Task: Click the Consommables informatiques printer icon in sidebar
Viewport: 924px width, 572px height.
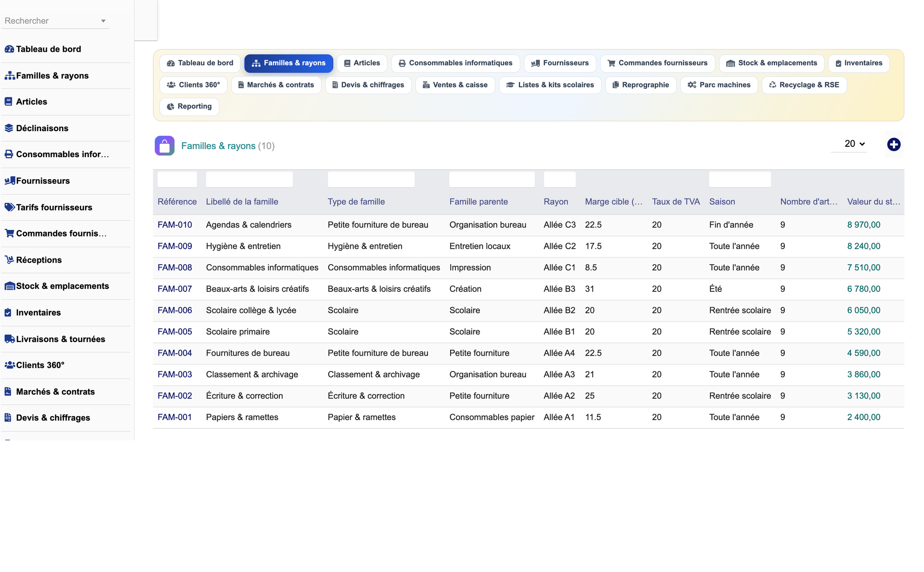Action: (x=9, y=154)
